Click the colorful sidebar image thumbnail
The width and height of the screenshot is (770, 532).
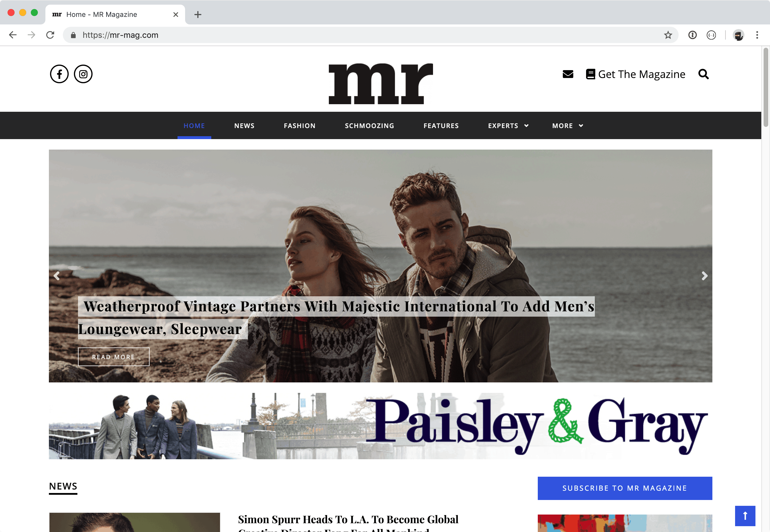tap(625, 523)
